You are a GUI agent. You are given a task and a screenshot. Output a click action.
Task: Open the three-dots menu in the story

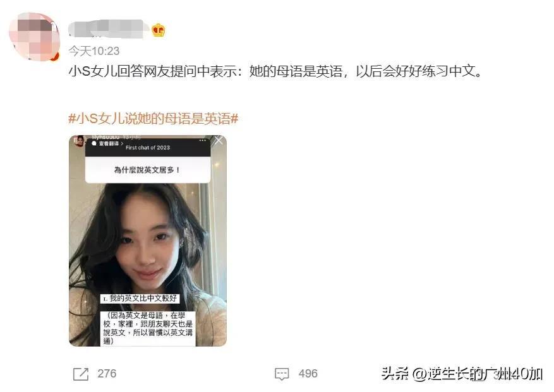[202, 141]
